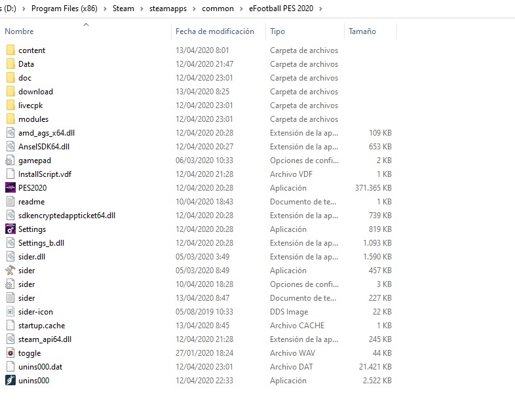Sort by the Nombre column header
Image resolution: width=515 pixels, height=420 pixels.
[19, 31]
